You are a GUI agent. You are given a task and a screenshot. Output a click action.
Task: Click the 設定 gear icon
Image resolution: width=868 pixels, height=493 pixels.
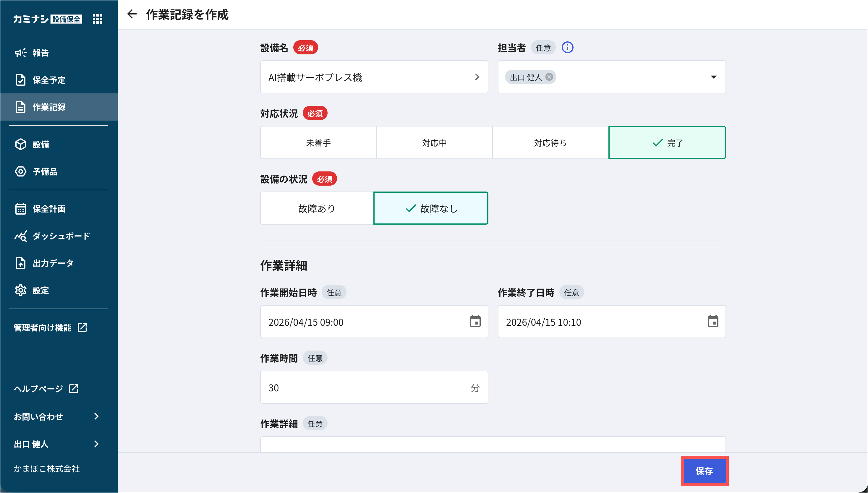click(x=21, y=290)
